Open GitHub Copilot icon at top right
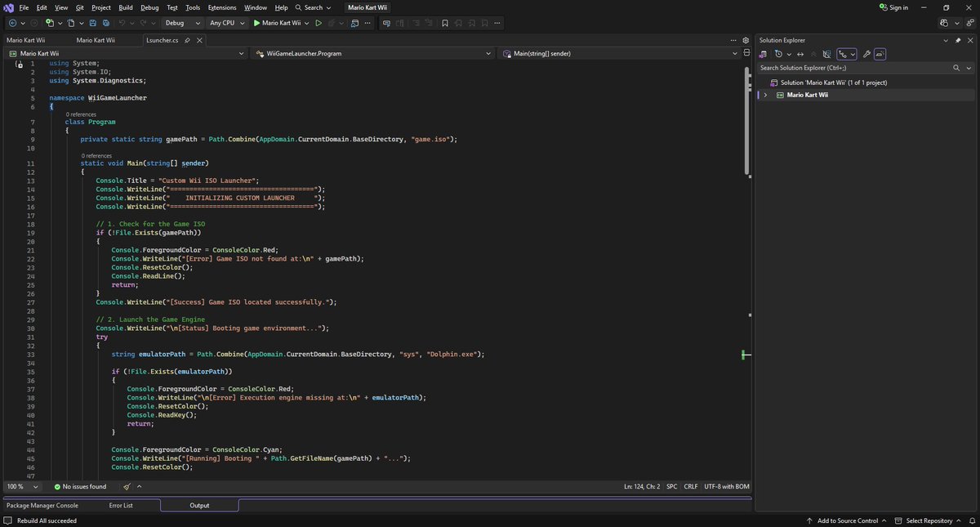The image size is (980, 527). click(x=944, y=23)
